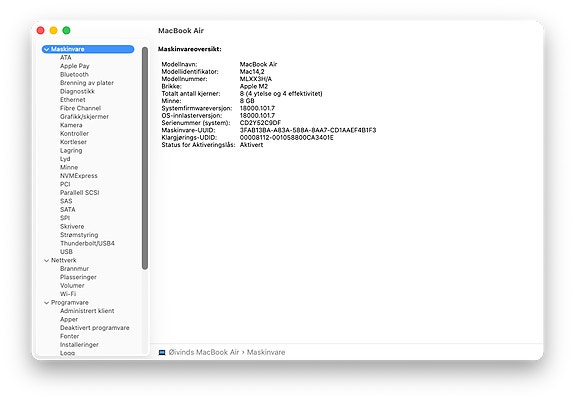Open the USB hardware entry
575x402 pixels.
[66, 252]
